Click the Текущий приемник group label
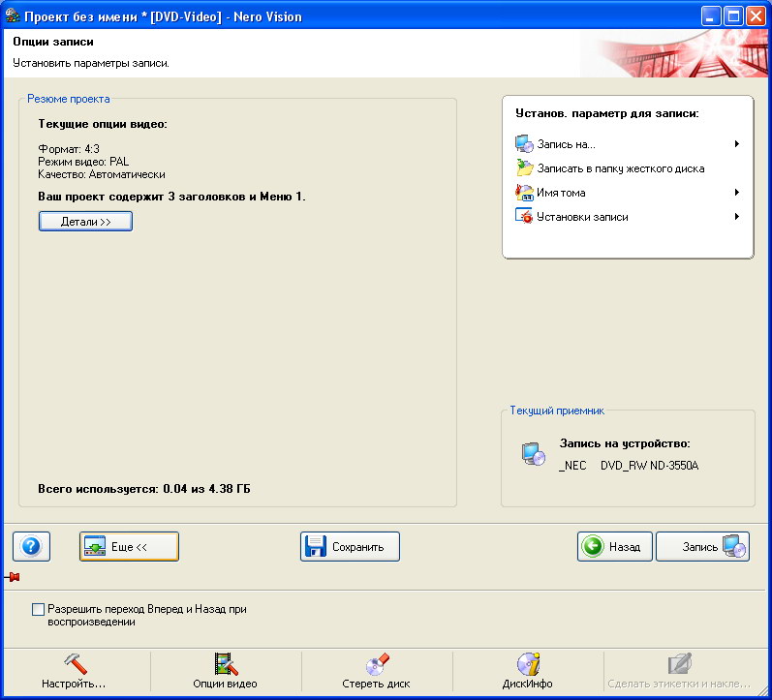 (557, 411)
